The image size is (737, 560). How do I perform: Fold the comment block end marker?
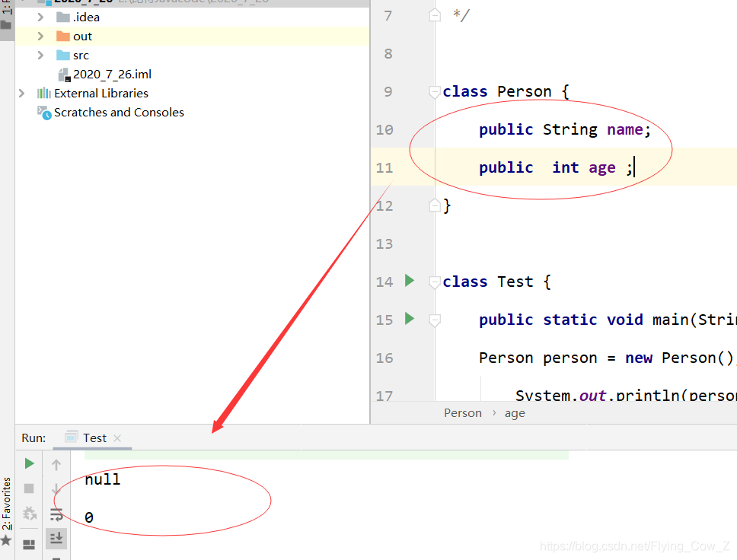pyautogui.click(x=435, y=15)
